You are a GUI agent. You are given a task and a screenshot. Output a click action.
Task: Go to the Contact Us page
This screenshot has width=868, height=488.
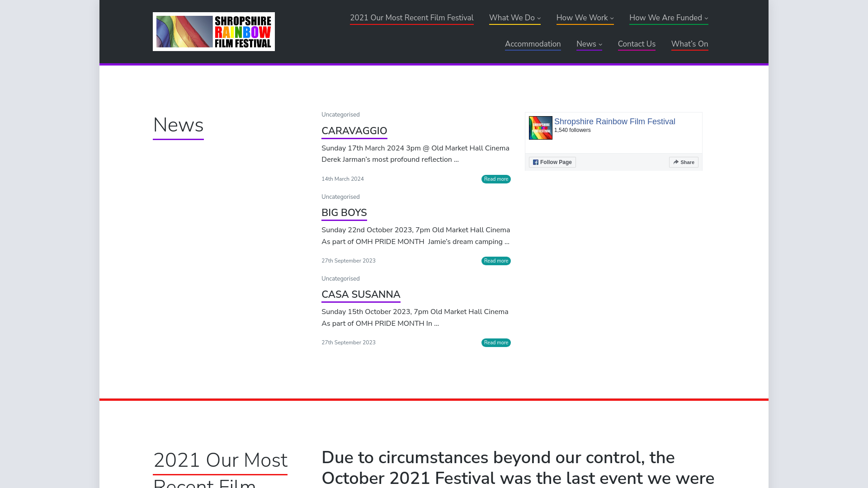click(x=637, y=44)
